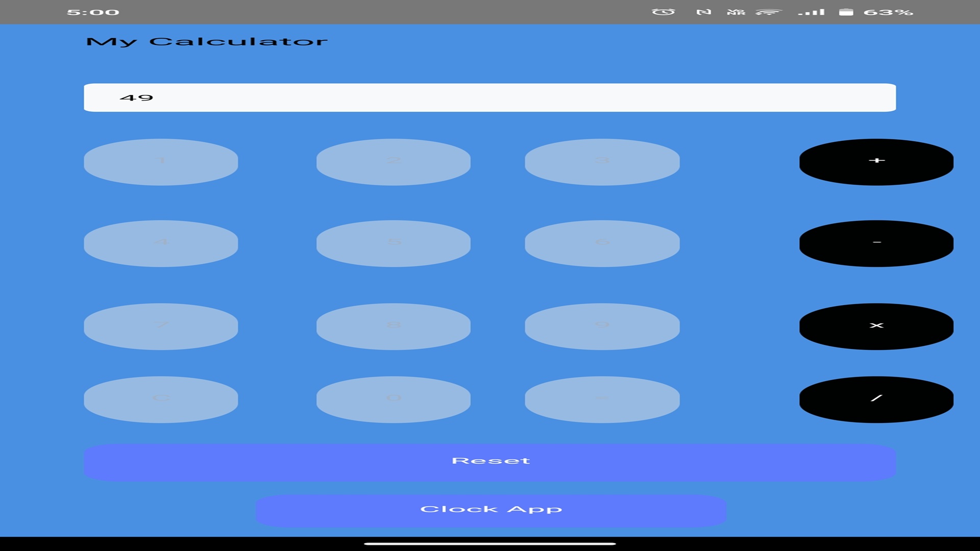The height and width of the screenshot is (551, 980).
Task: Tap digit 8 on the keypad
Action: tap(394, 327)
